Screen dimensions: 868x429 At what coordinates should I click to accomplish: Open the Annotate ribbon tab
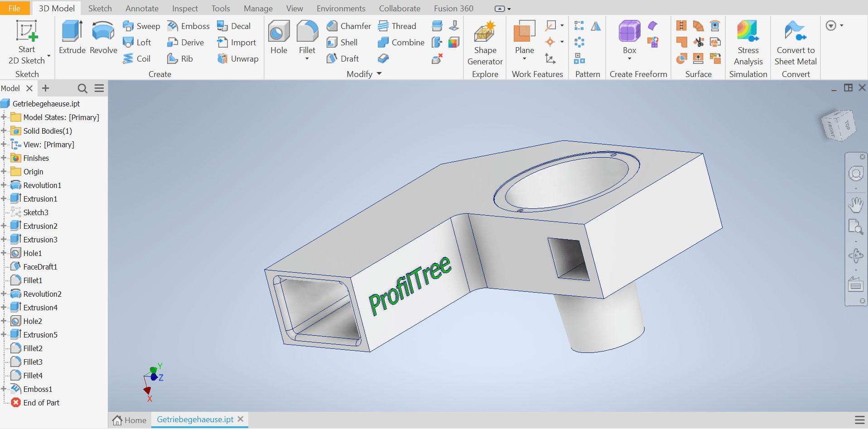pos(142,8)
